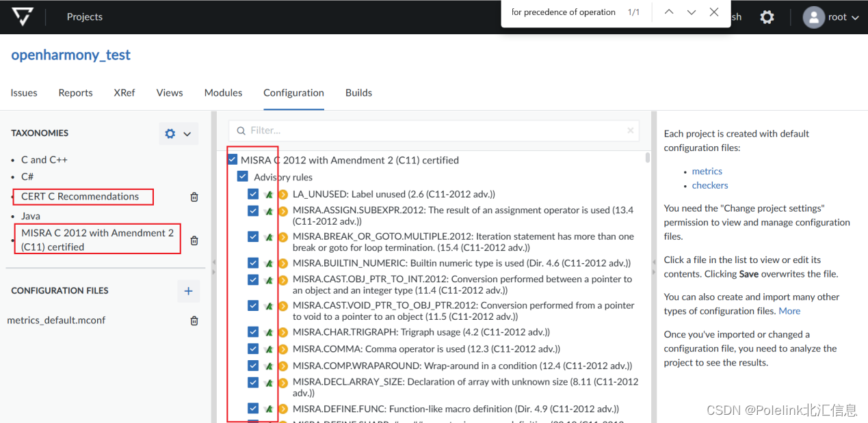Toggle the Advisory rules checkbox
This screenshot has height=423, width=868.
pyautogui.click(x=243, y=177)
